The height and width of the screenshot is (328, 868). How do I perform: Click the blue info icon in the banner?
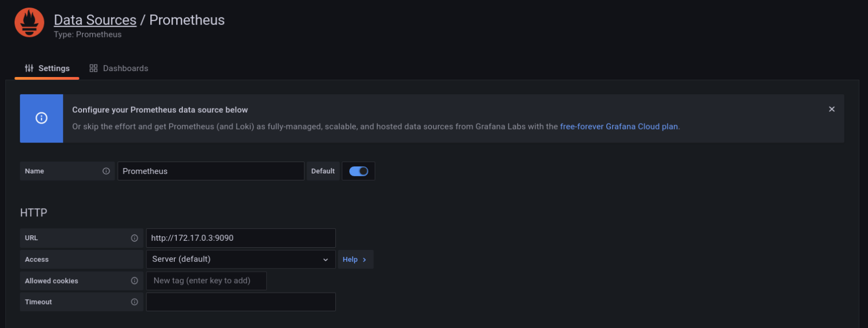41,118
